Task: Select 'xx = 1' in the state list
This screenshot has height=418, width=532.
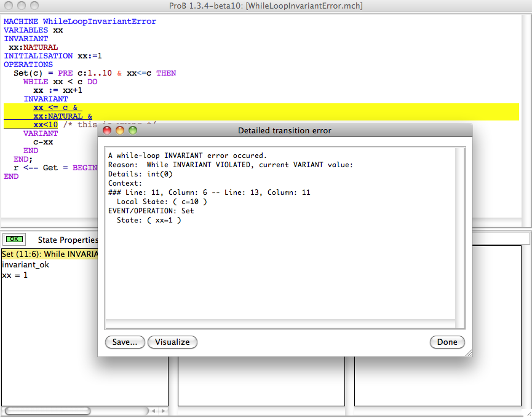Action: [15, 275]
